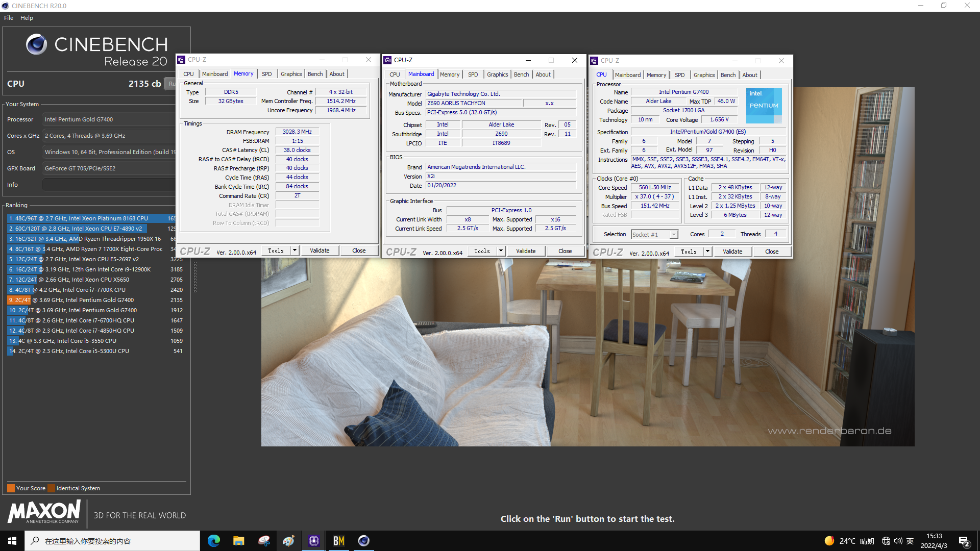The image size is (980, 551).
Task: Select ranking row Xeon Platinum 8168
Action: [x=92, y=218]
